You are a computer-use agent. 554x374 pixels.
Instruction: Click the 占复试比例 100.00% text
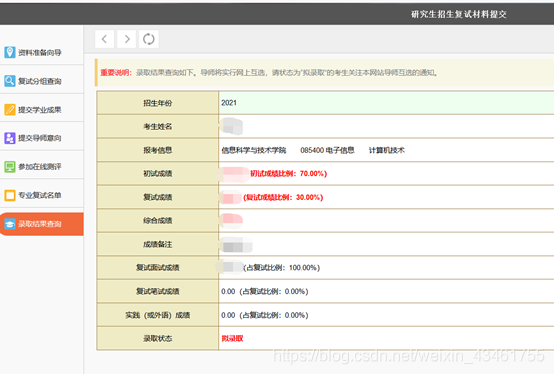coord(282,268)
